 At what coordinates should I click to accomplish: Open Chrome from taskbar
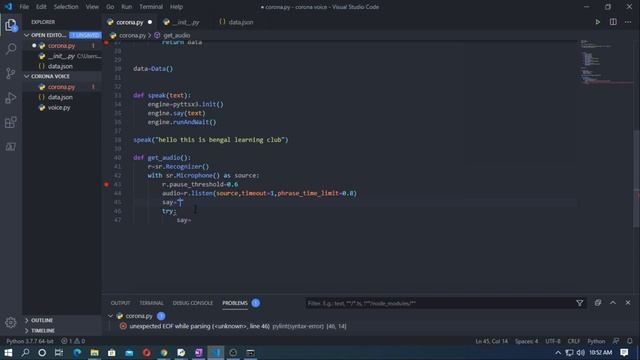[164, 353]
